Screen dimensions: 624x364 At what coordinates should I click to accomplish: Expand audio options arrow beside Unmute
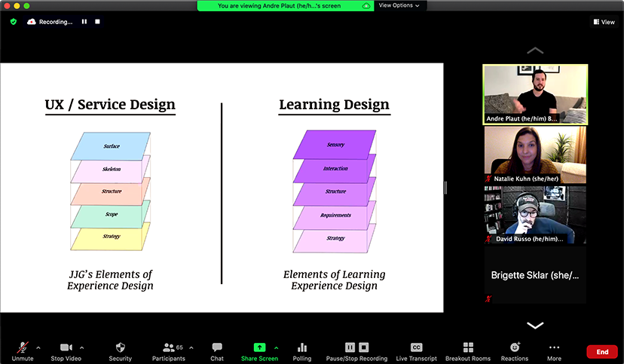(x=38, y=347)
